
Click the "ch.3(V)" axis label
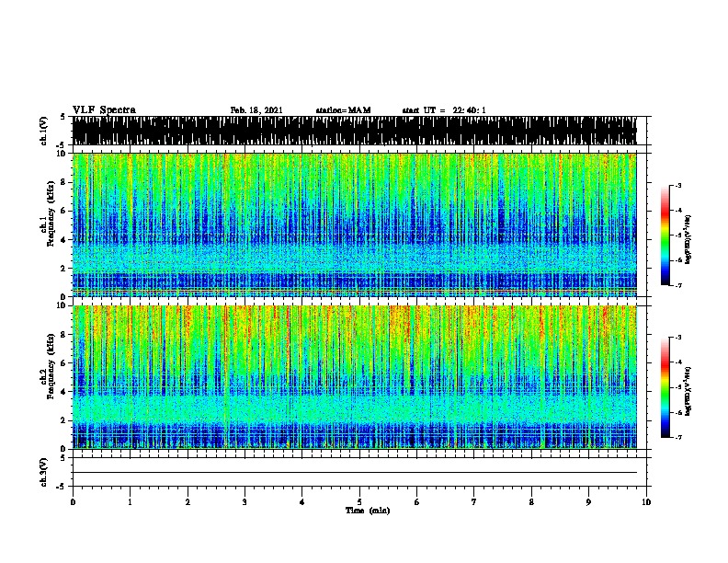pos(43,472)
